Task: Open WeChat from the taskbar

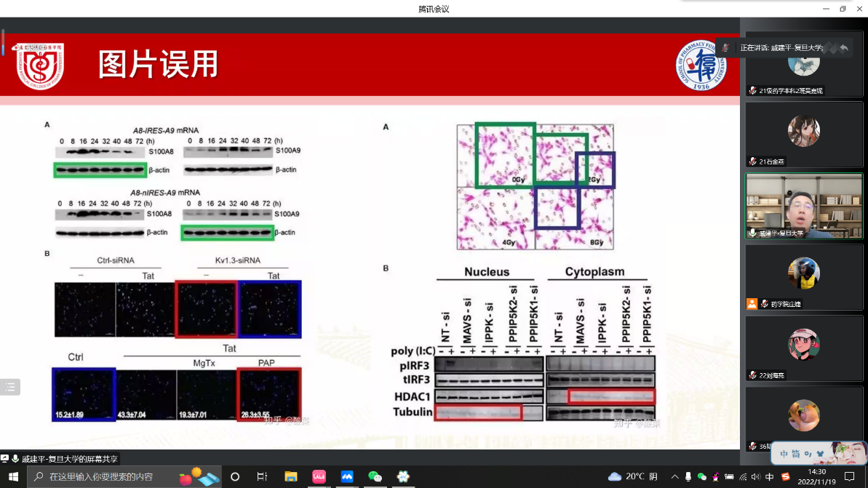Action: point(375,476)
